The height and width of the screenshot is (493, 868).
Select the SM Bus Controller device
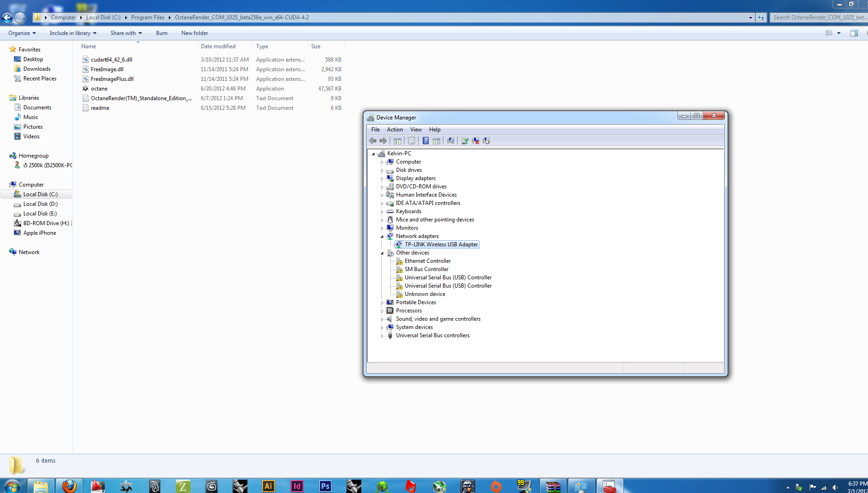click(426, 269)
